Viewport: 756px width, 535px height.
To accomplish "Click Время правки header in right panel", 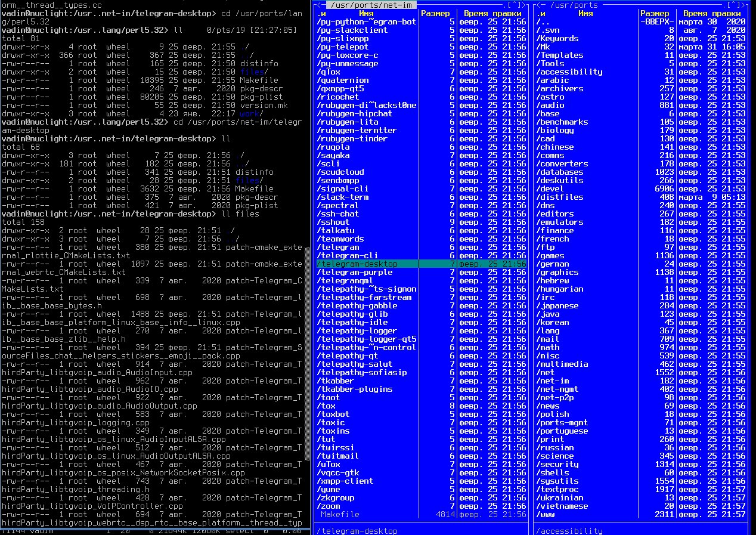I will pyautogui.click(x=711, y=13).
